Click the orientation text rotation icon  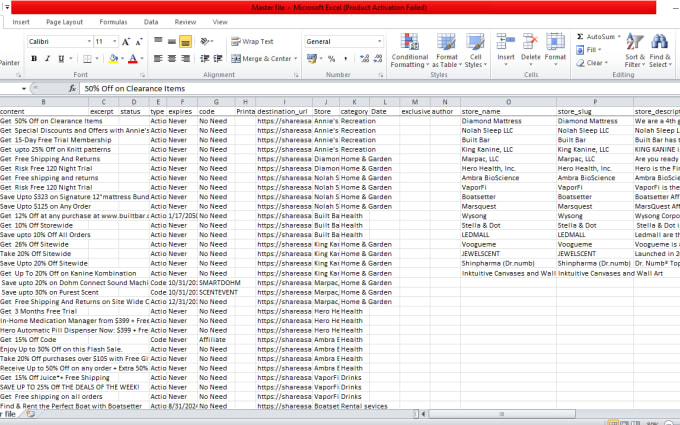[x=204, y=41]
